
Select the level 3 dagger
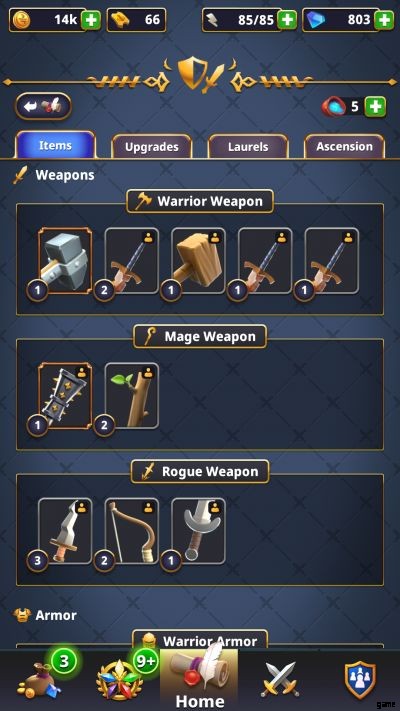(65, 531)
